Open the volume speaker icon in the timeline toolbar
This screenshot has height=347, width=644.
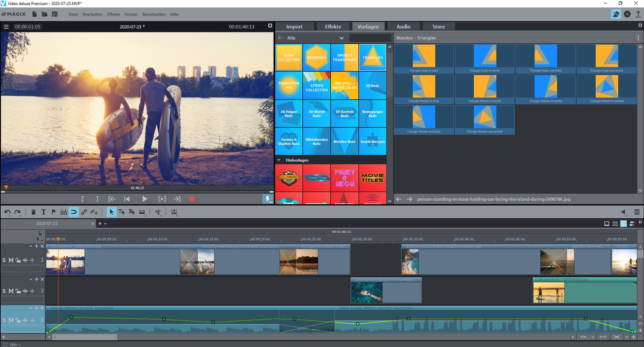pyautogui.click(x=624, y=212)
